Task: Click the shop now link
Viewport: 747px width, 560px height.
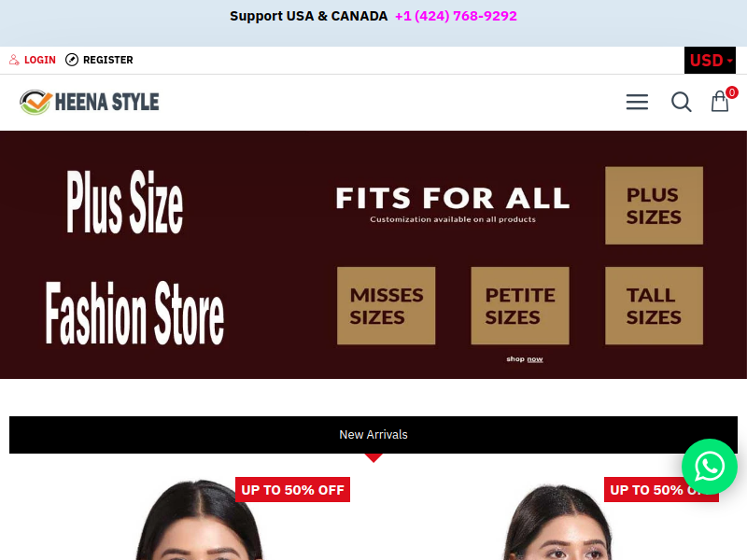Action: (525, 359)
